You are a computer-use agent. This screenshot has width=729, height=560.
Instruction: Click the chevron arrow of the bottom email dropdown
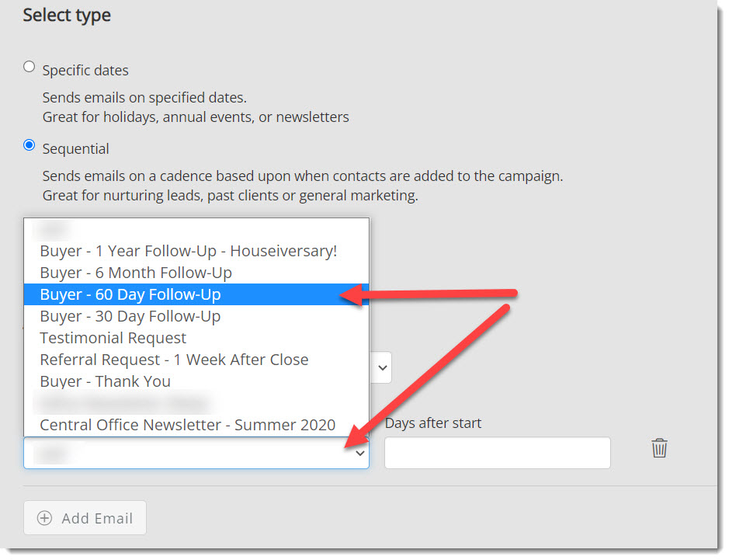tap(359, 454)
